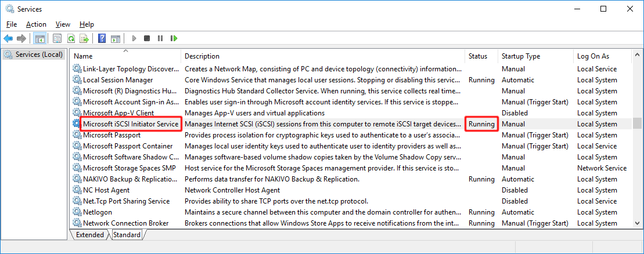
Task: Click the vertical scrollbar's down arrow
Action: tap(637, 224)
